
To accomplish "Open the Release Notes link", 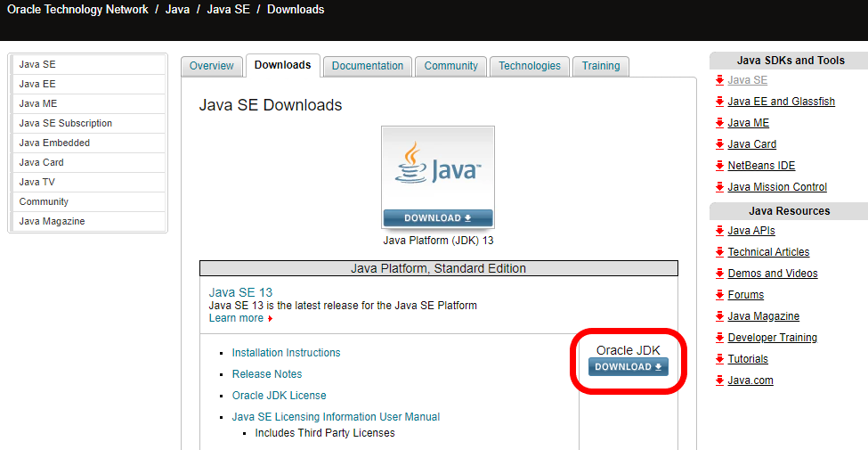I will click(267, 374).
